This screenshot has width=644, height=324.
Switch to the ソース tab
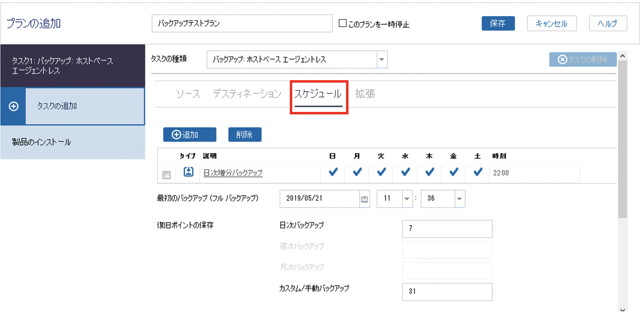[x=188, y=94]
